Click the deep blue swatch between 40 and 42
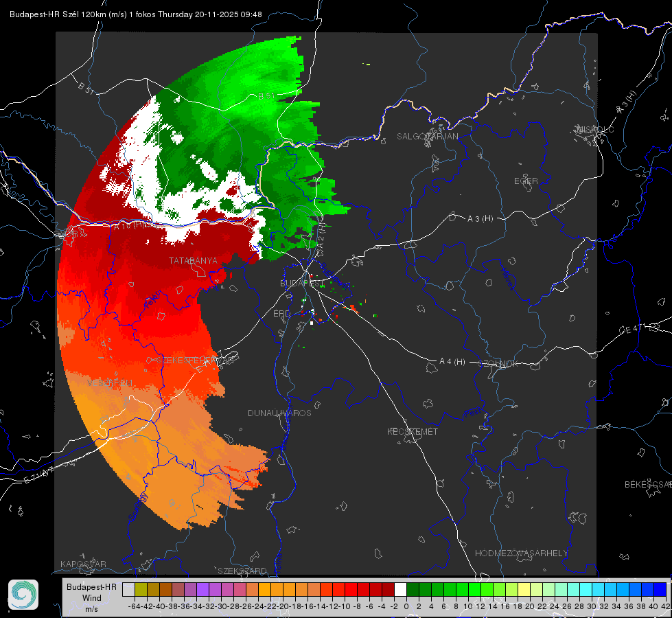The height and width of the screenshot is (618, 672). point(660,589)
